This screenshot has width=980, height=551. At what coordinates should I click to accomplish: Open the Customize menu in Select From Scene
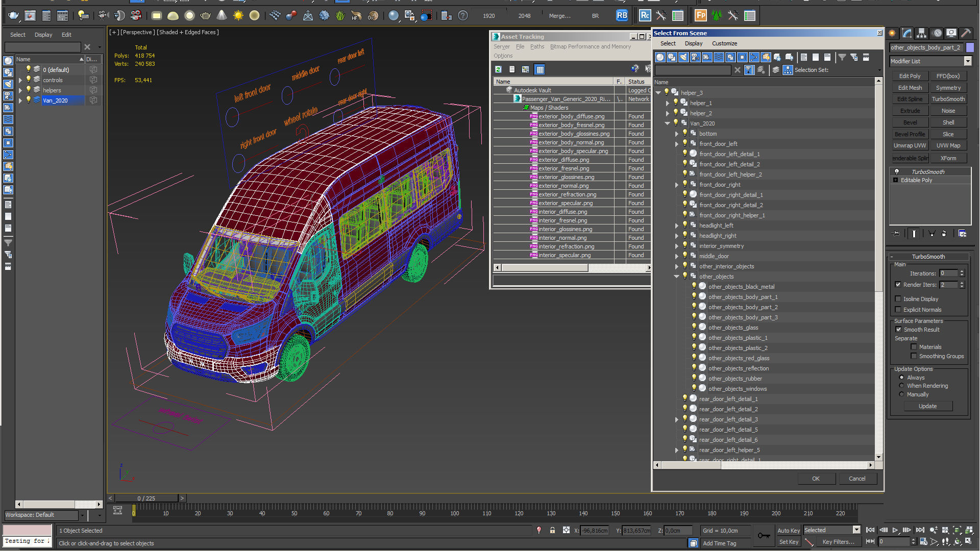(724, 43)
